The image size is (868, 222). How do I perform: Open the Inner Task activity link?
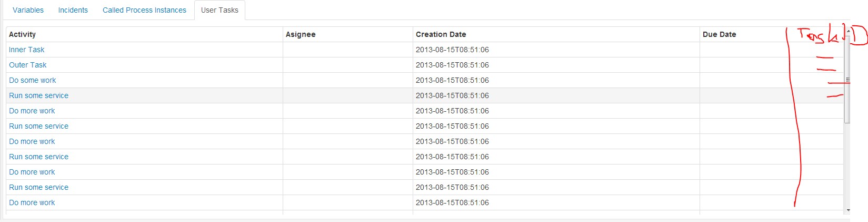coord(27,50)
